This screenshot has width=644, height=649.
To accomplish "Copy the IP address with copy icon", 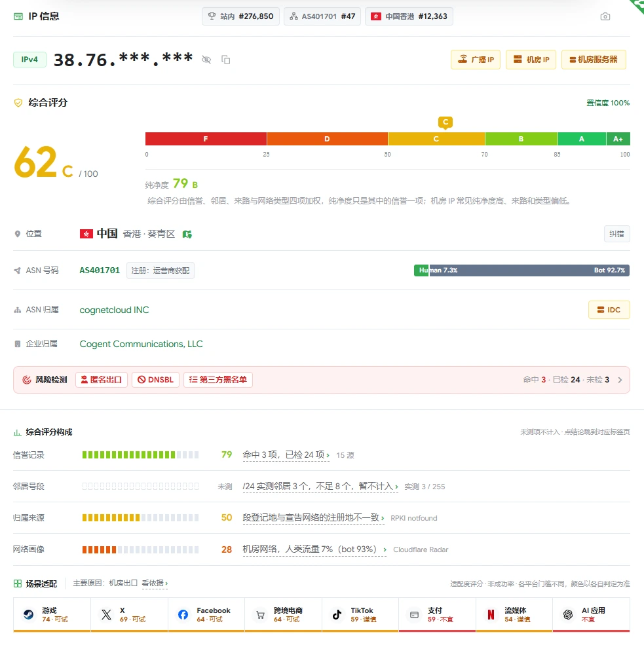I will 226,60.
